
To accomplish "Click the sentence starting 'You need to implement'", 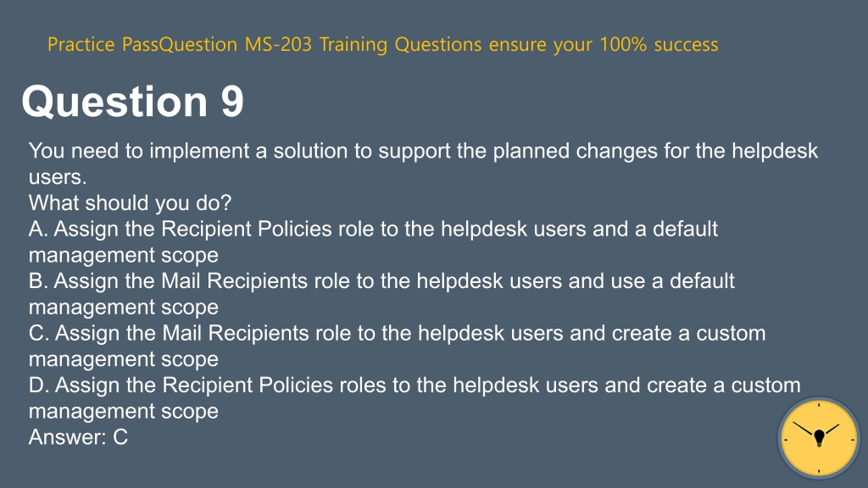I will (423, 164).
